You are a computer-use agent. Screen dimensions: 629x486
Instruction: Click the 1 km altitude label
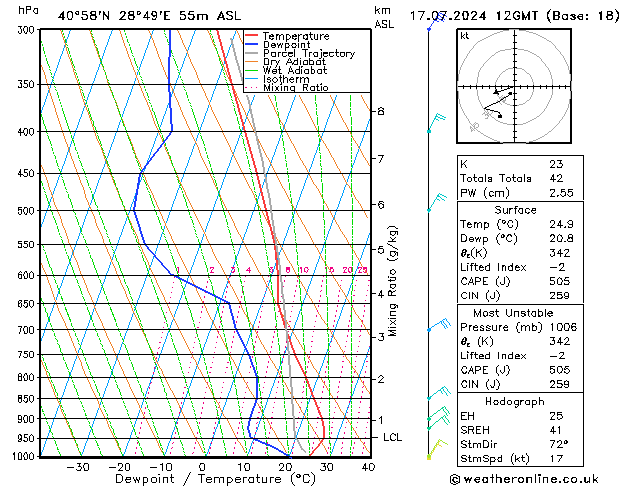point(381,420)
